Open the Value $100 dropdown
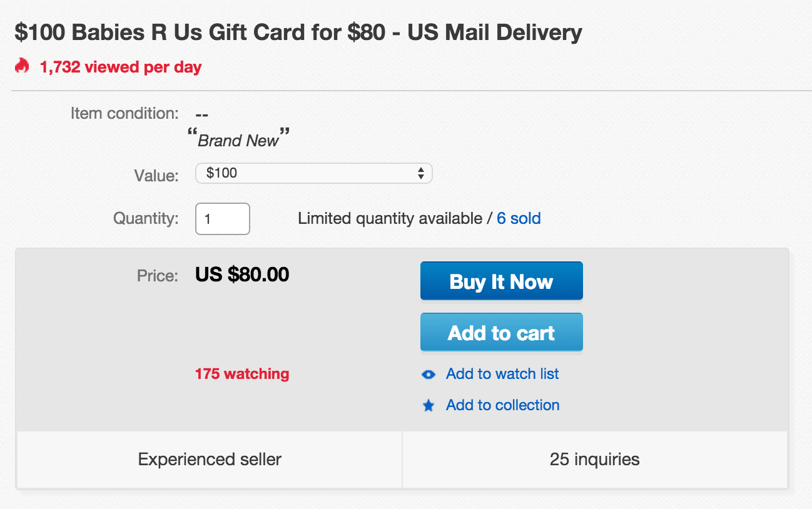The image size is (812, 509). coord(313,173)
